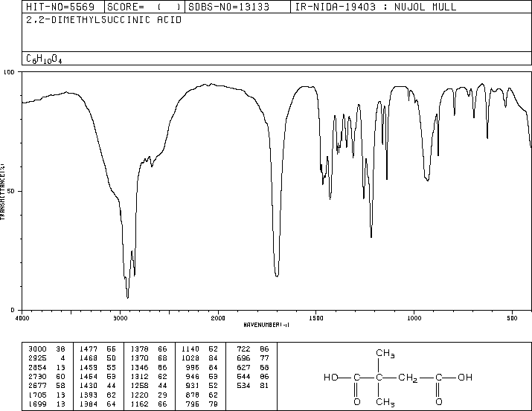This screenshot has width=532, height=411.
Task: Click the peak table row 931 52
Action: [x=202, y=386]
